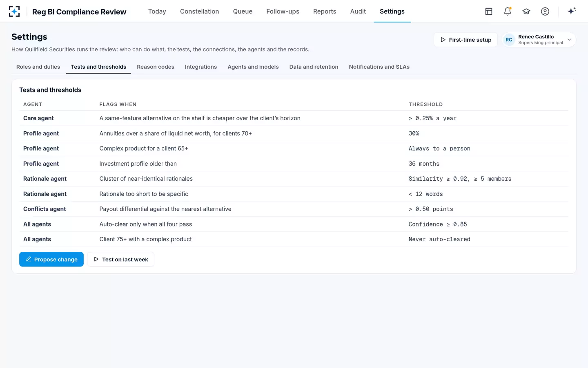Click the Propose change button

[51, 259]
